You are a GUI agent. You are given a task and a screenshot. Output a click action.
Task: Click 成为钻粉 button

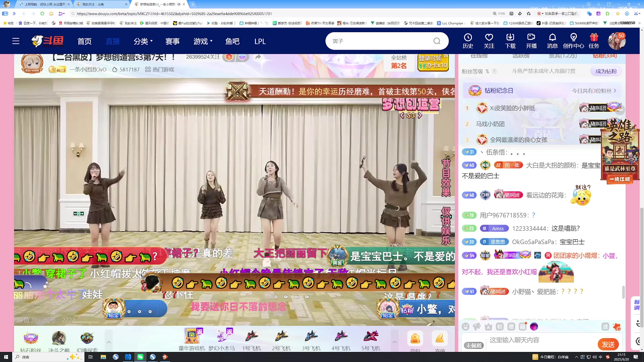(606, 71)
